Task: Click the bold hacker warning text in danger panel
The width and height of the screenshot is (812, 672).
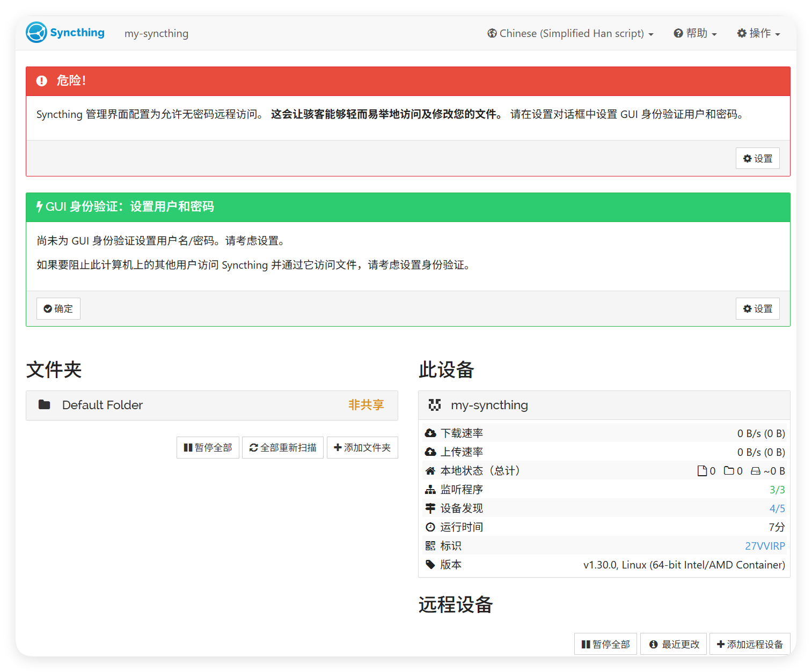Action: click(387, 114)
